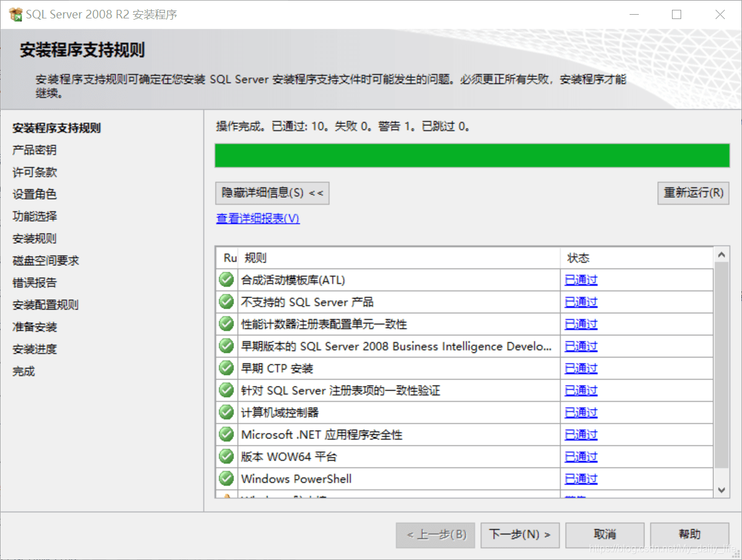Viewport: 742px width, 560px height.
Task: Click the check icon for 版本 WOW64 平台
Action: tap(227, 456)
